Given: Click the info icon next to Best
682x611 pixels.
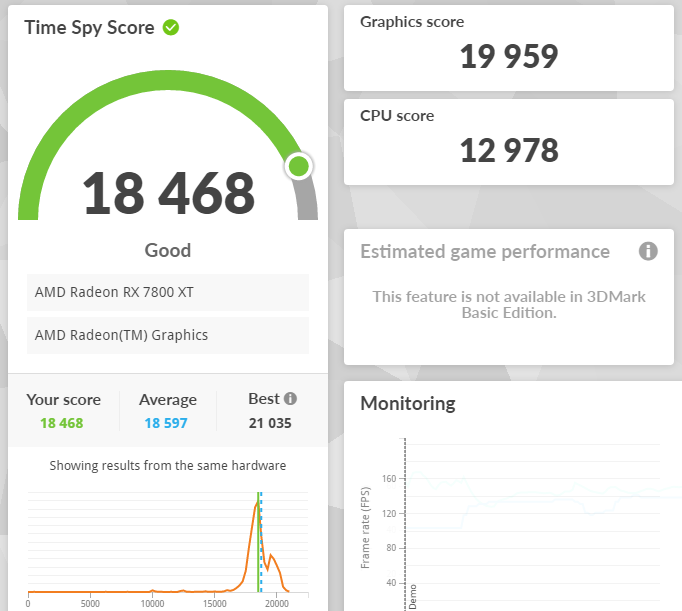Looking at the screenshot, I should point(290,398).
